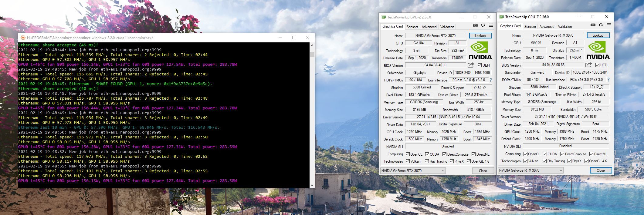Click nanominer scrollbar down arrow
Viewport: 644px width, 215px height.
click(x=312, y=185)
